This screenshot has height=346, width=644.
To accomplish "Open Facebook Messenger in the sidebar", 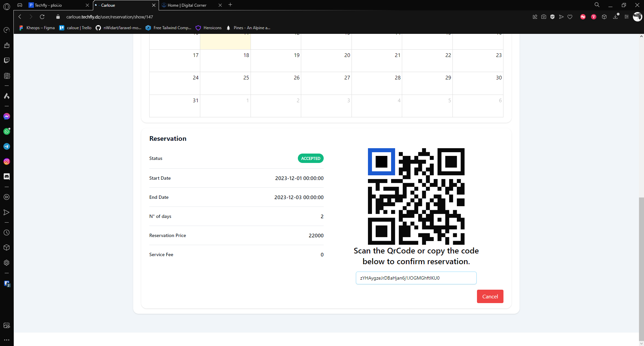I will click(7, 116).
